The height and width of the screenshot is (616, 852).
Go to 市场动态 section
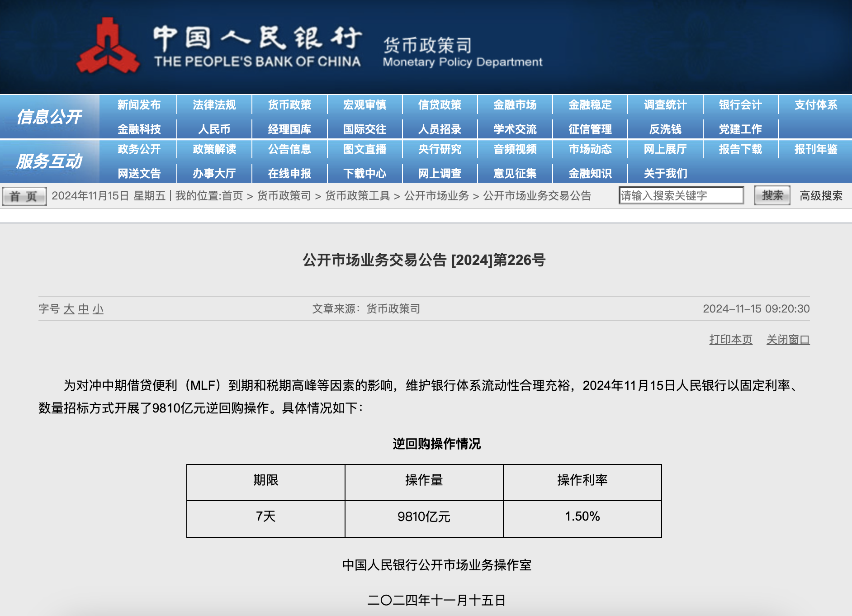pyautogui.click(x=590, y=149)
